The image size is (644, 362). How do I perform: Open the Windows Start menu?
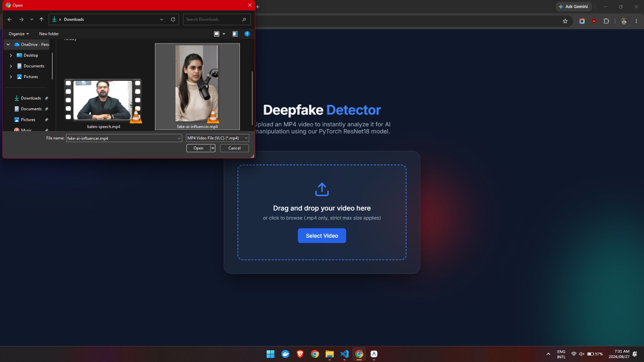point(270,354)
